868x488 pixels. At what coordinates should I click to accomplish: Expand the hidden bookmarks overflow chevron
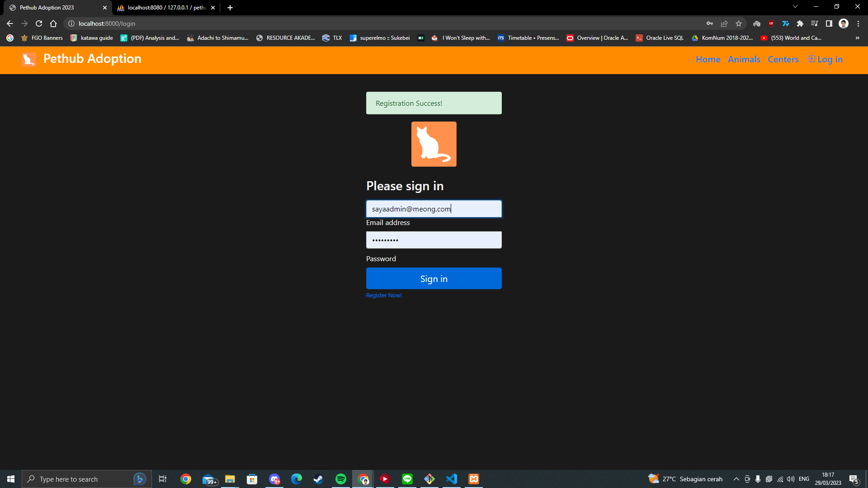click(x=857, y=38)
